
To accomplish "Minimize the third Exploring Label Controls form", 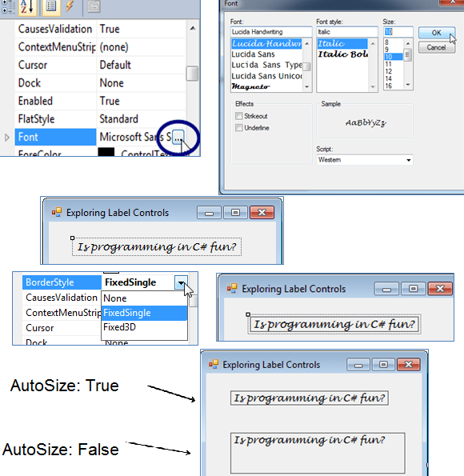I will [358, 365].
